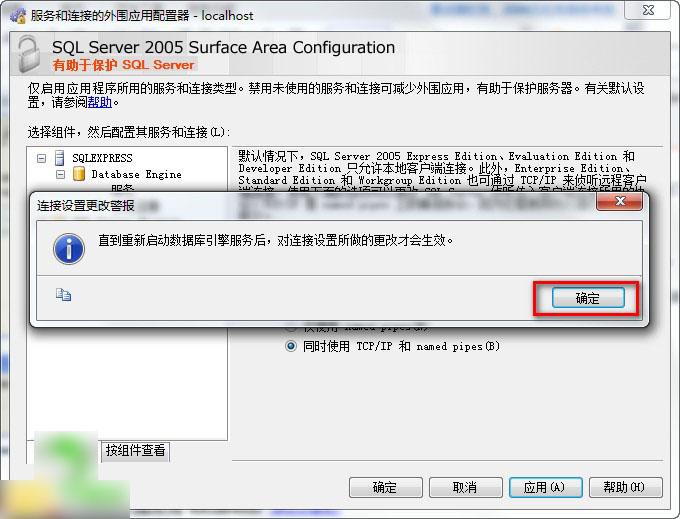Click the label 选择组件，然后配置其服务和连接(L)
The width and height of the screenshot is (680, 519).
pos(129,132)
